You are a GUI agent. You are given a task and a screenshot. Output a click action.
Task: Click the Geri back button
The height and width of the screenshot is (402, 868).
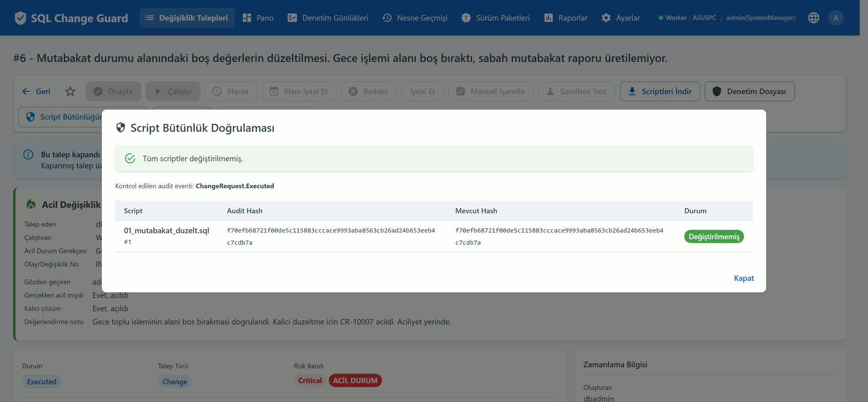point(37,91)
